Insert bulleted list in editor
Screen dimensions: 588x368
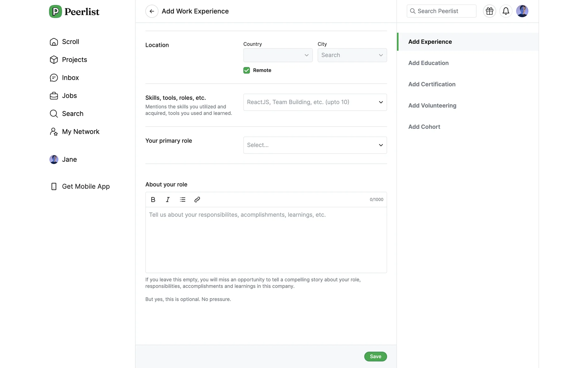point(183,200)
